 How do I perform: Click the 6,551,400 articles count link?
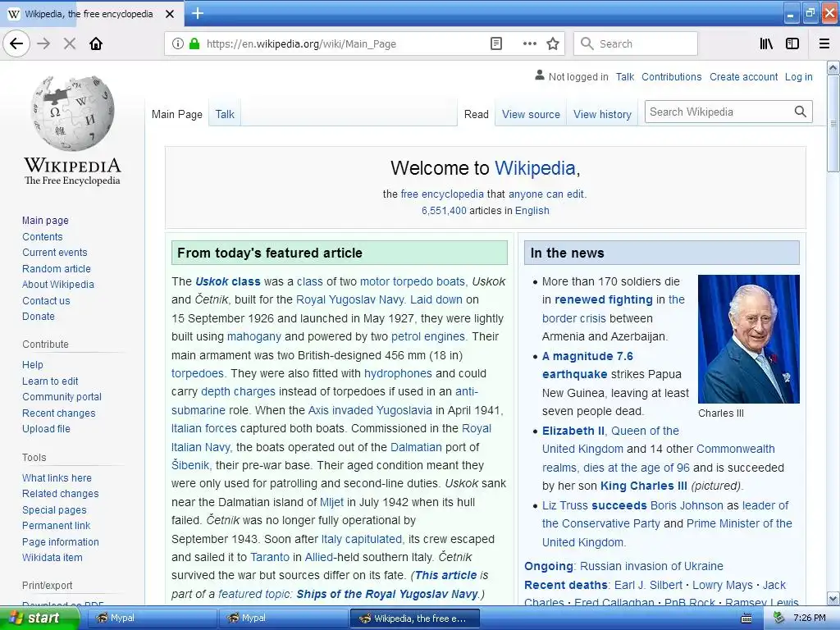444,211
